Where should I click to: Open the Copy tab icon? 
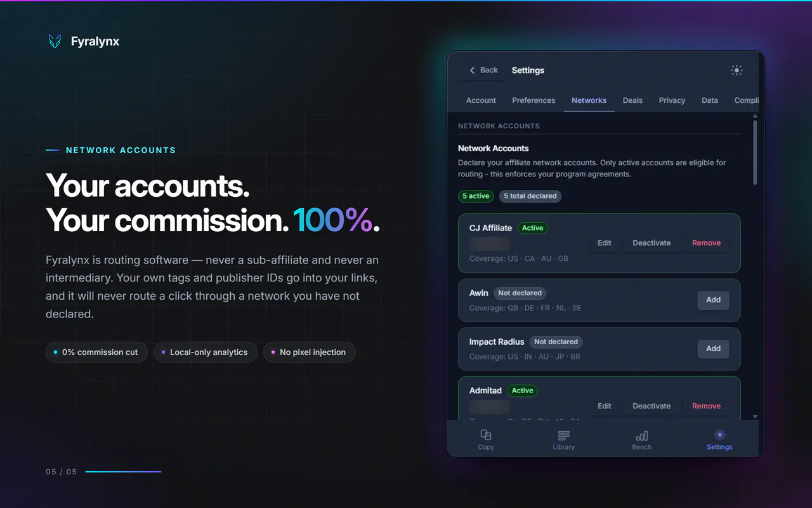(486, 435)
